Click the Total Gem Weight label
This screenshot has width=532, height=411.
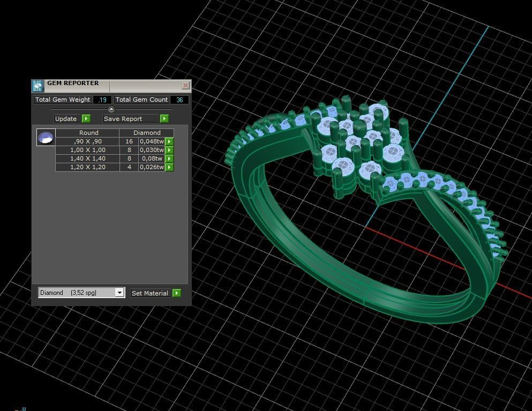(63, 100)
